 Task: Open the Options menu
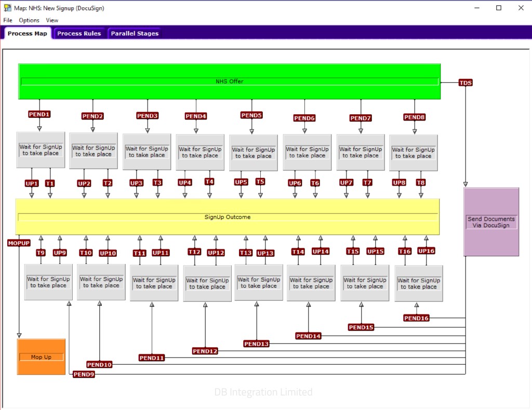click(29, 20)
